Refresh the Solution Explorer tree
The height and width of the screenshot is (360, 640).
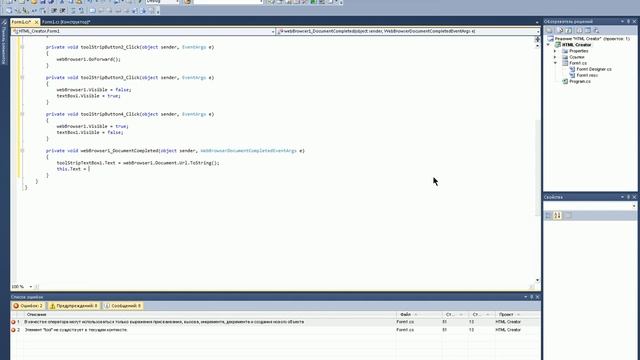(x=569, y=30)
